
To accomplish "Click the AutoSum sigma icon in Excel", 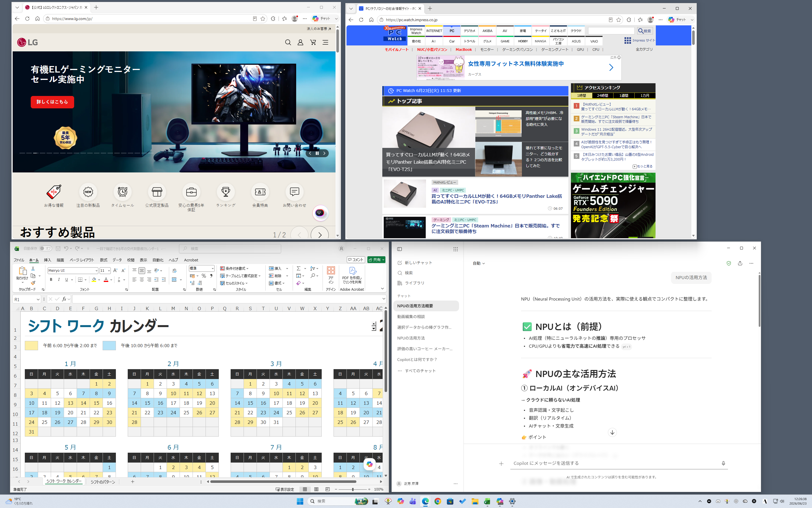I will point(298,268).
